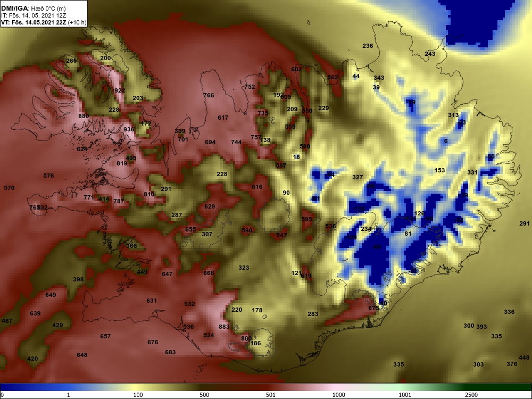The image size is (532, 399).
Task: Click the map value "668"
Action: (x=209, y=273)
